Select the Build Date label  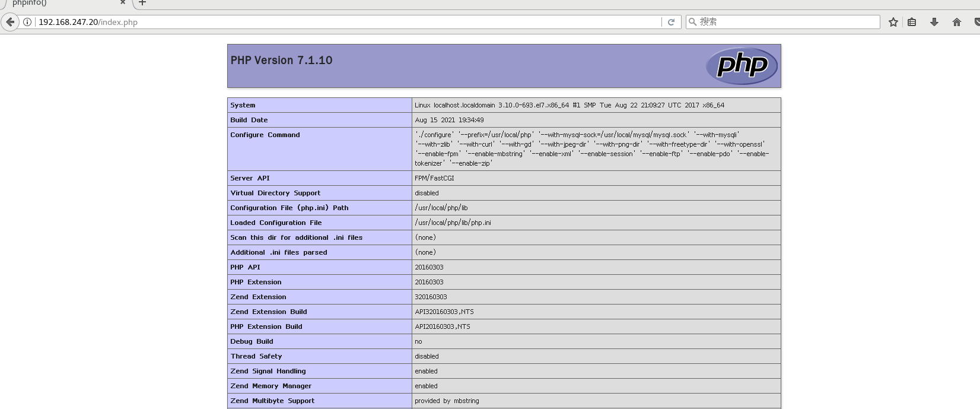click(249, 120)
